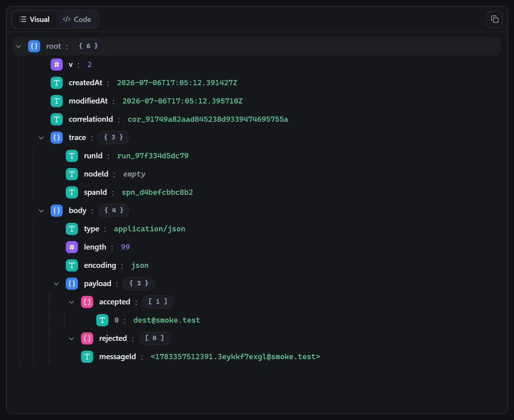This screenshot has height=420, width=514.
Task: Click the array icon beside rejected
Action: click(87, 338)
